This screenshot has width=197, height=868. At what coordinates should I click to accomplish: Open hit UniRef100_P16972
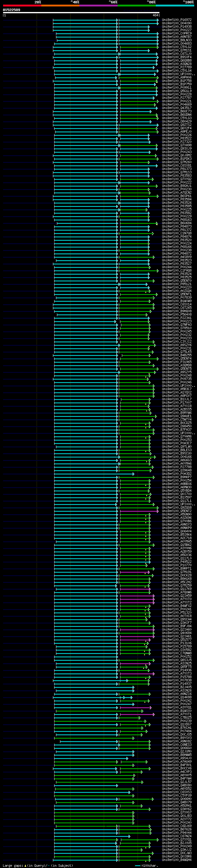point(177,20)
